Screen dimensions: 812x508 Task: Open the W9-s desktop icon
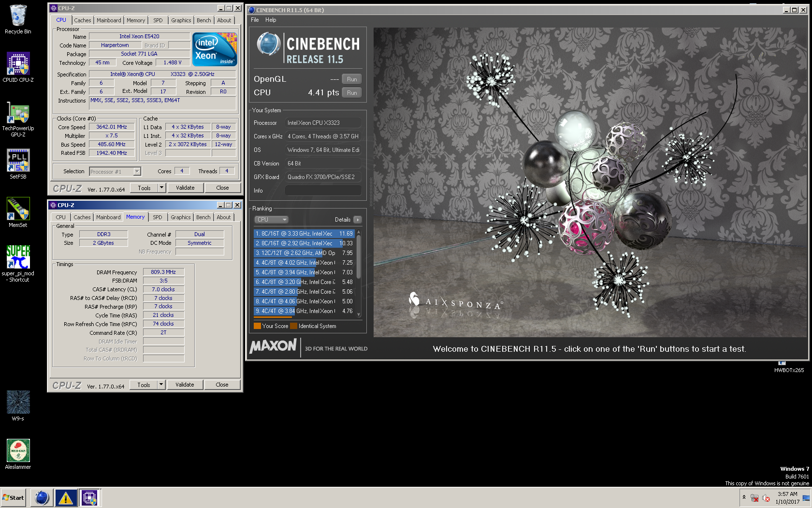[18, 406]
